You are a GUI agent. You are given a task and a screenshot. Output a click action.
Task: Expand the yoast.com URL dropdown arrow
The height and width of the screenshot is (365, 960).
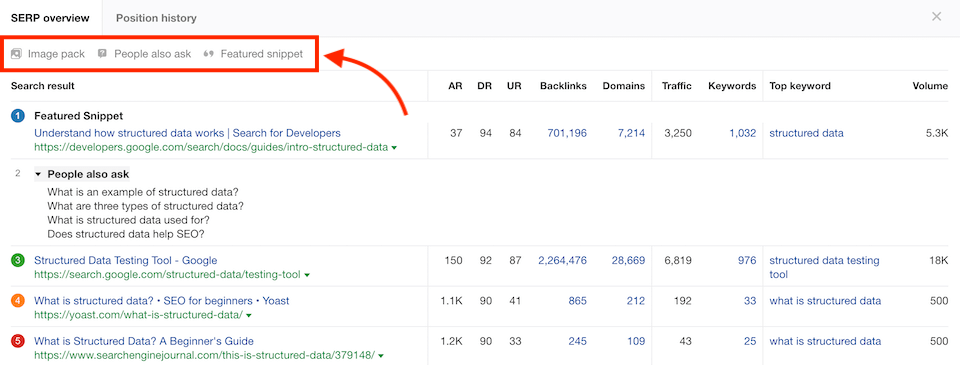point(249,316)
